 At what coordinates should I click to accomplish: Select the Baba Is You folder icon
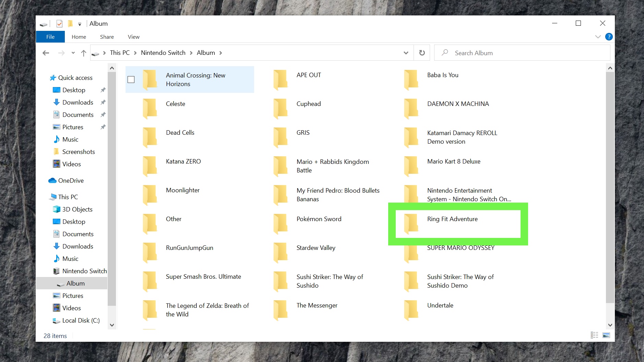(x=411, y=80)
